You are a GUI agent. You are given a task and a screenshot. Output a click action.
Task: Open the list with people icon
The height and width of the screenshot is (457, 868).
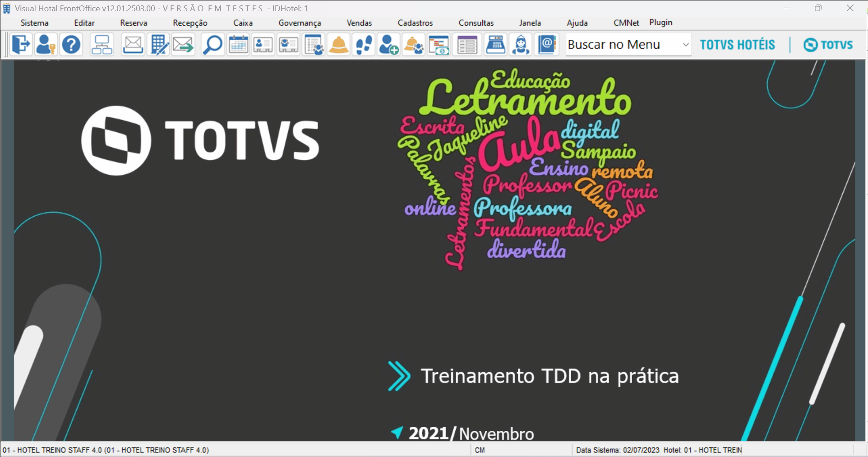coord(314,45)
